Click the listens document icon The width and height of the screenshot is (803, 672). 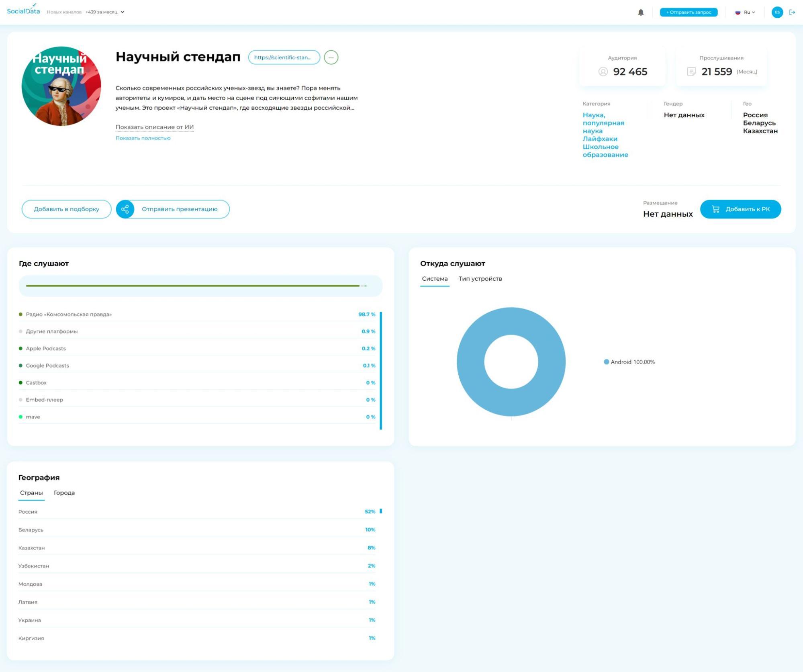691,71
